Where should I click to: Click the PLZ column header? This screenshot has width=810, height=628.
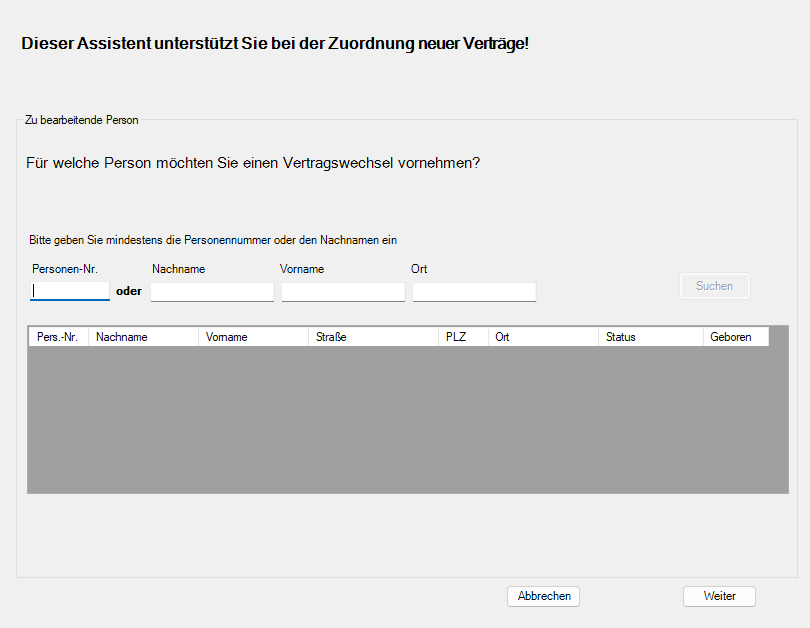pos(458,337)
